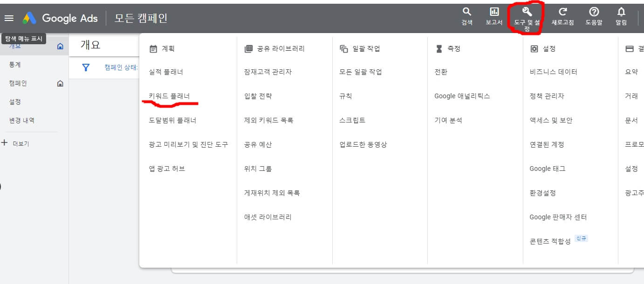Open the 알림 notifications bell
Screen dimensions: 644x284
(621, 16)
